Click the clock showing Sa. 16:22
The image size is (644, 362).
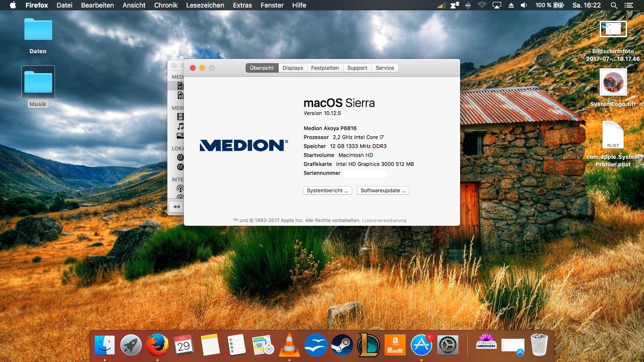pyautogui.click(x=586, y=5)
